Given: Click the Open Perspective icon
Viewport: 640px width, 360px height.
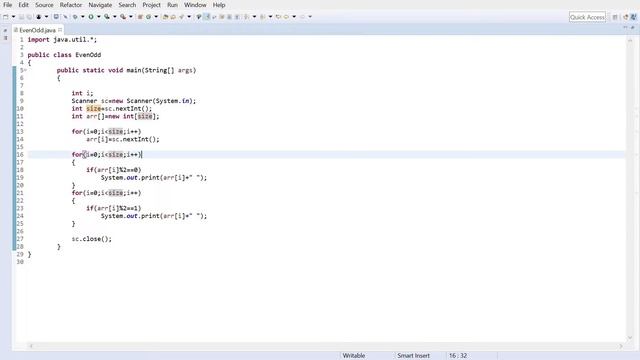Looking at the screenshot, I should pyautogui.click(x=615, y=17).
